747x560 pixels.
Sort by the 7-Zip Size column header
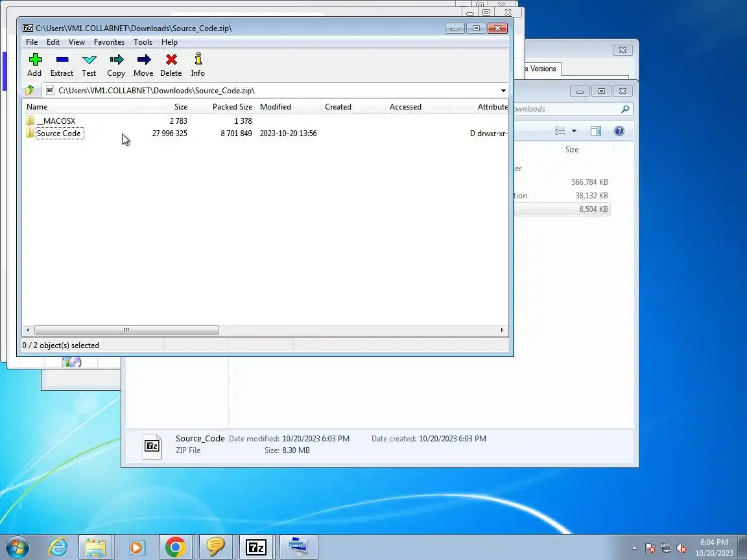point(159,107)
